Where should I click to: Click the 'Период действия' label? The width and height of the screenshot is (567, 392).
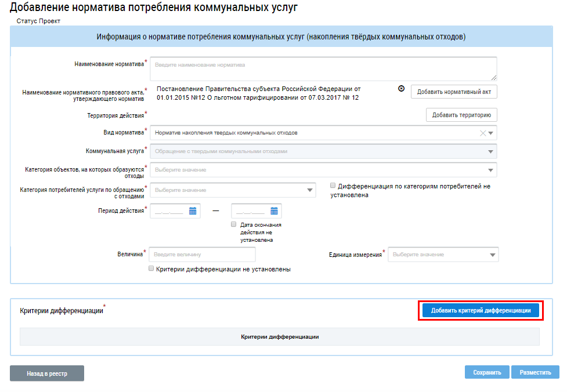pos(121,210)
